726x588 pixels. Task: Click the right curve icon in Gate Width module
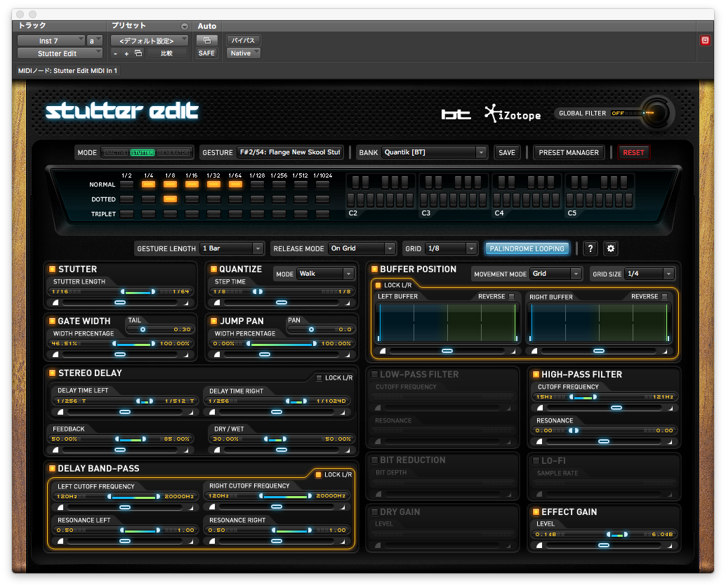[x=186, y=354]
